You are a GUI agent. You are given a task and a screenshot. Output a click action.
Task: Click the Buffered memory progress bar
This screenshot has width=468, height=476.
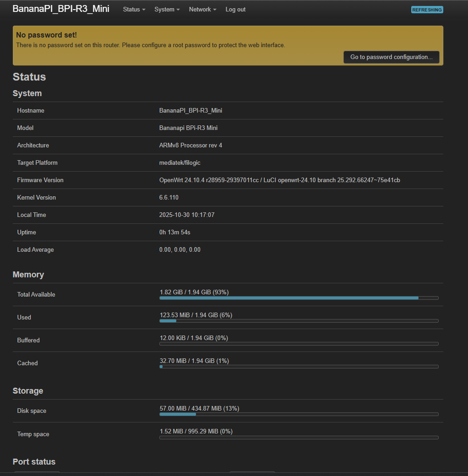(x=299, y=344)
